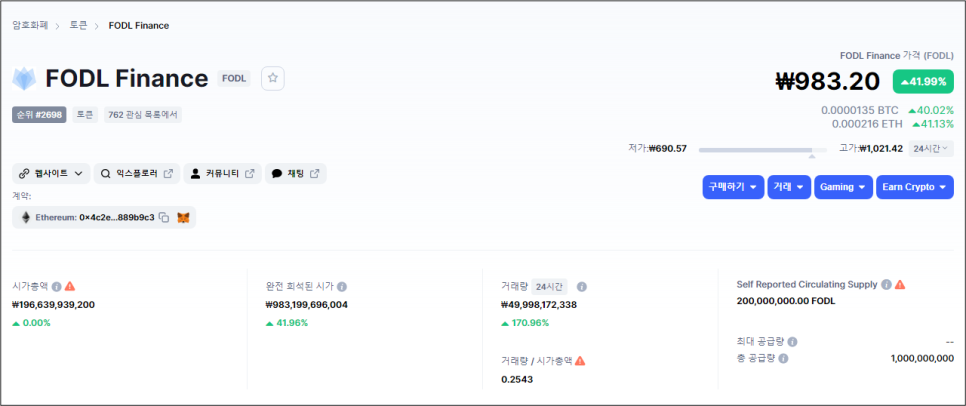Go to 토큰 breadcrumb
Screen dimensions: 966x406
(78, 25)
